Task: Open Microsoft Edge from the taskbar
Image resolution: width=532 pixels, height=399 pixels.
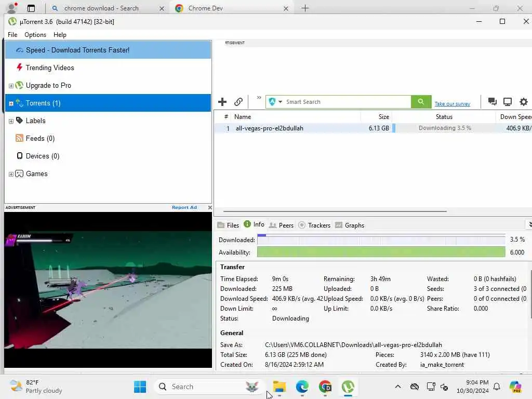Action: click(302, 387)
